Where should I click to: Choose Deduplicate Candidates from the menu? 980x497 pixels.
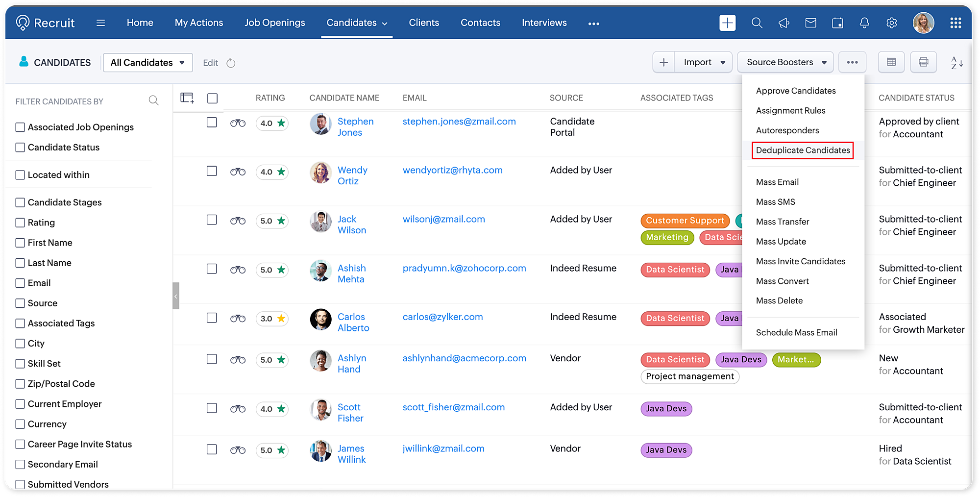point(803,150)
